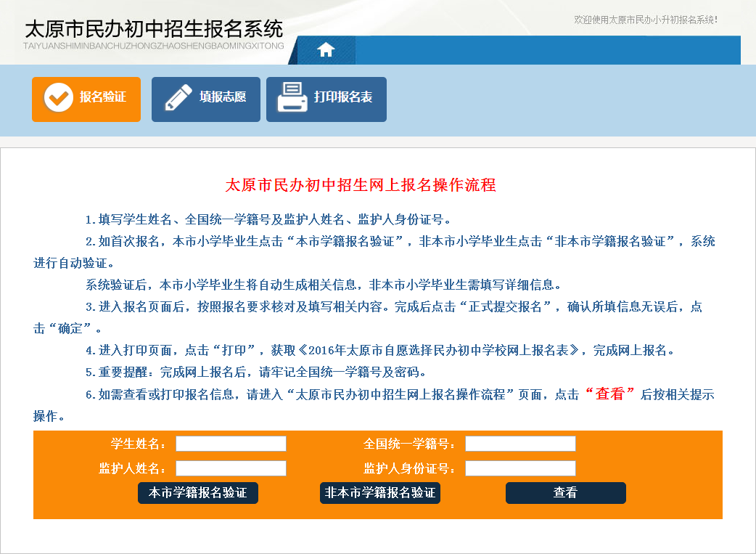
Task: Focus the 学生姓名 input field
Action: point(231,444)
